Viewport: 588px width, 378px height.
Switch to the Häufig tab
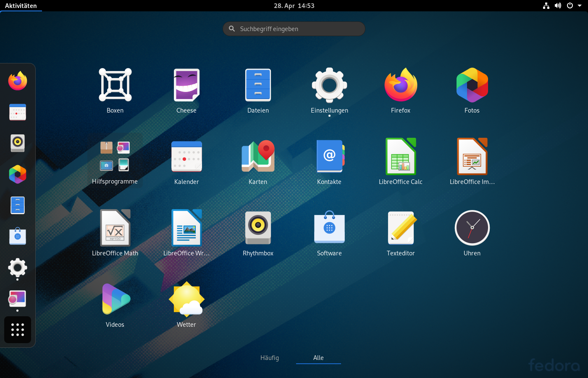pyautogui.click(x=269, y=357)
